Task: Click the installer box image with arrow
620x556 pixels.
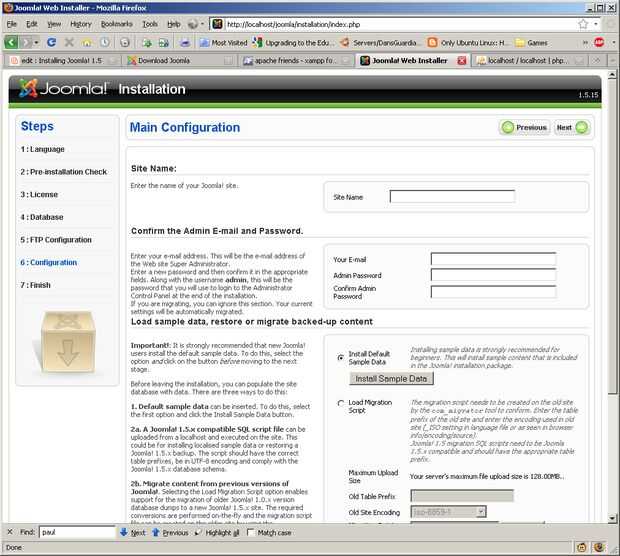Action: (67, 342)
